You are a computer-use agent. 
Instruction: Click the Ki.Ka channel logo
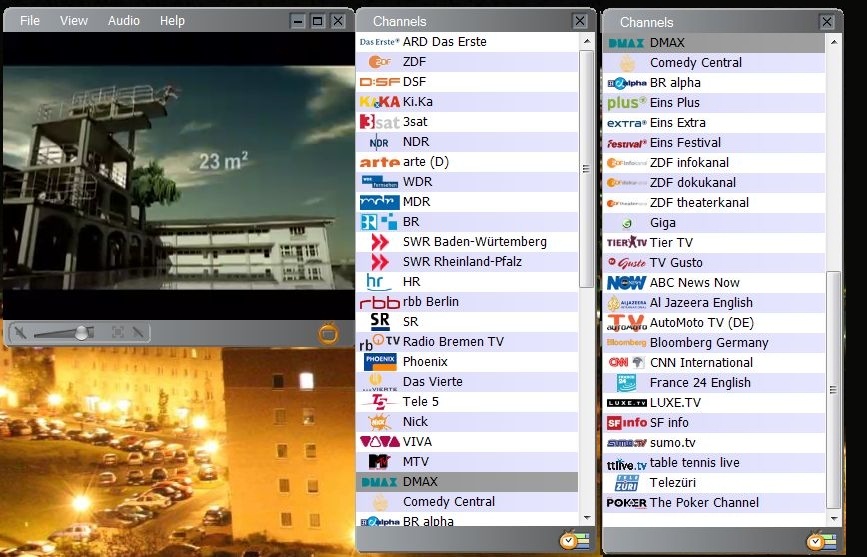[x=379, y=102]
